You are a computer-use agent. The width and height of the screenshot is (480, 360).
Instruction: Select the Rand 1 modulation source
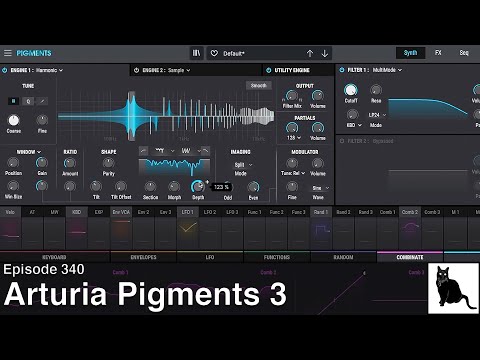(x=321, y=212)
